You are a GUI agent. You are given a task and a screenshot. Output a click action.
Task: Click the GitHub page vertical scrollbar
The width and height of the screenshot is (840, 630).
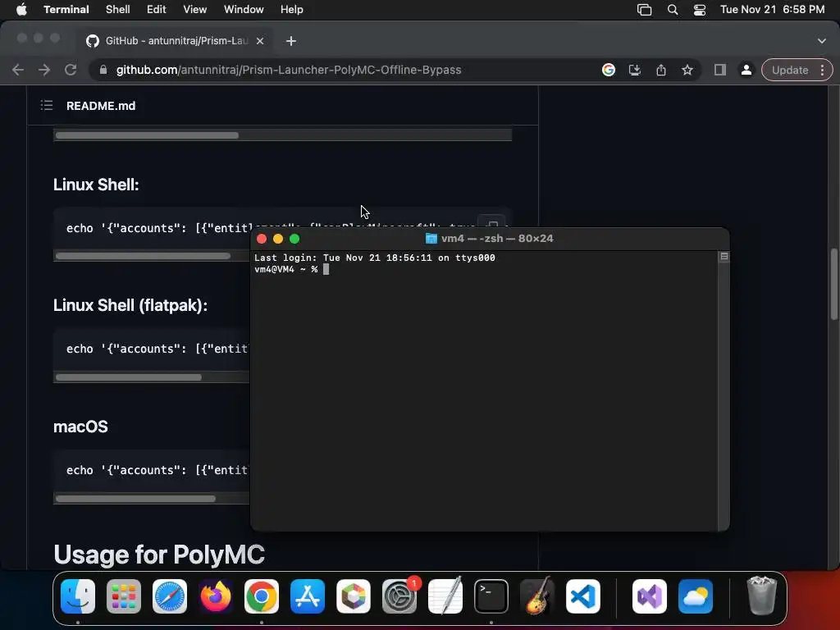(834, 285)
